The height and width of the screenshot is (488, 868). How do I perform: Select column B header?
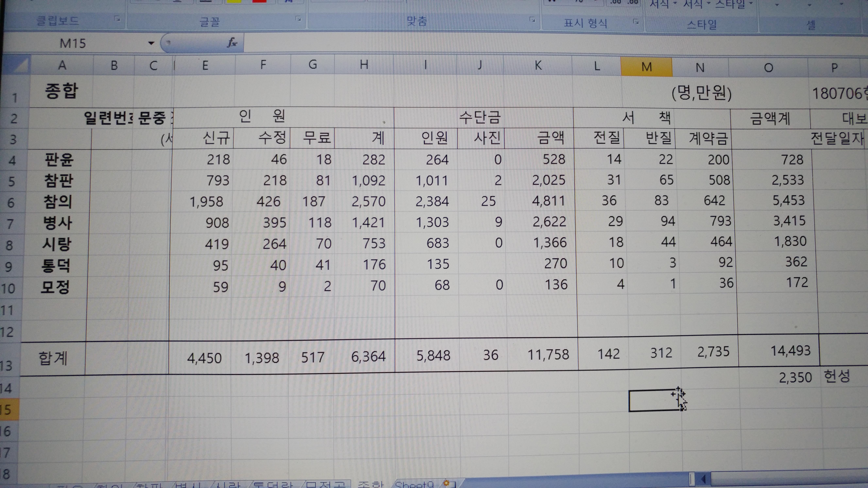point(114,65)
